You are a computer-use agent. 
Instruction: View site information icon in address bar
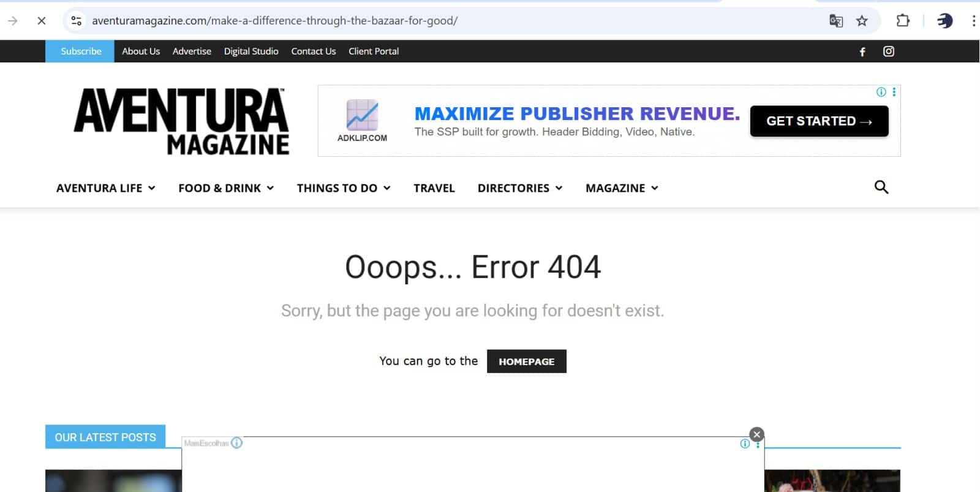point(76,21)
